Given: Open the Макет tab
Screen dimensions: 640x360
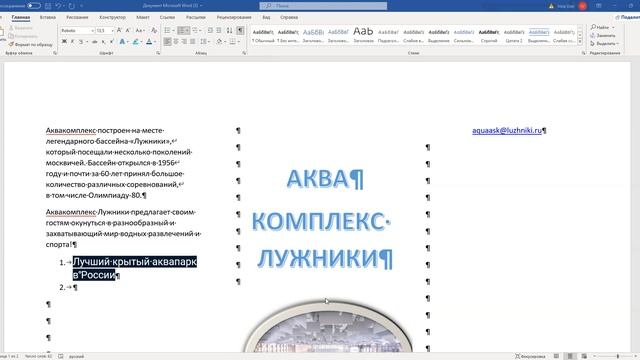Looking at the screenshot, I should [x=142, y=18].
